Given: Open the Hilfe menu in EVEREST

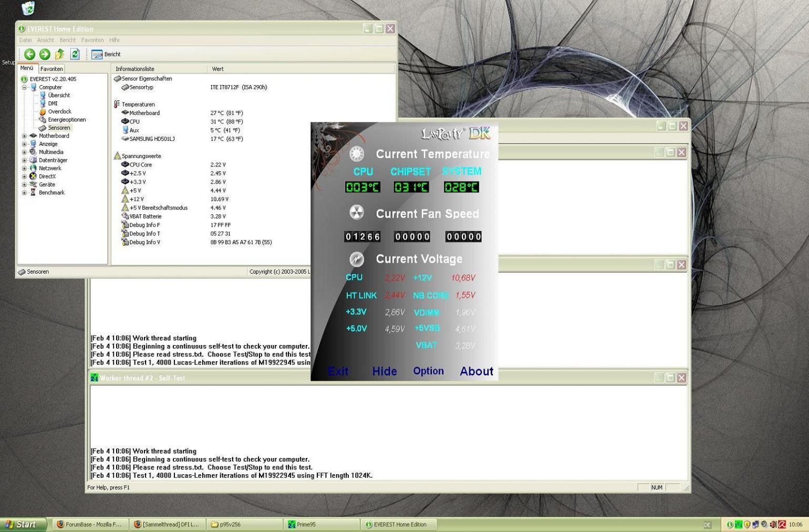Looking at the screenshot, I should [x=115, y=40].
